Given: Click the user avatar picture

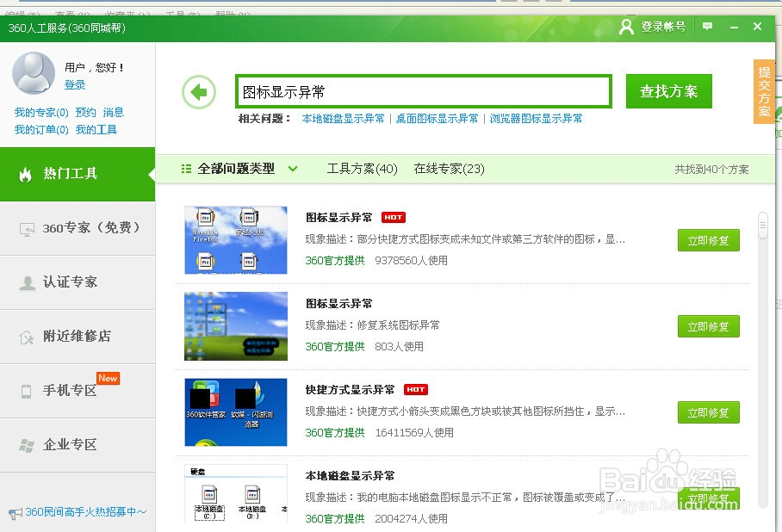Looking at the screenshot, I should 33,75.
